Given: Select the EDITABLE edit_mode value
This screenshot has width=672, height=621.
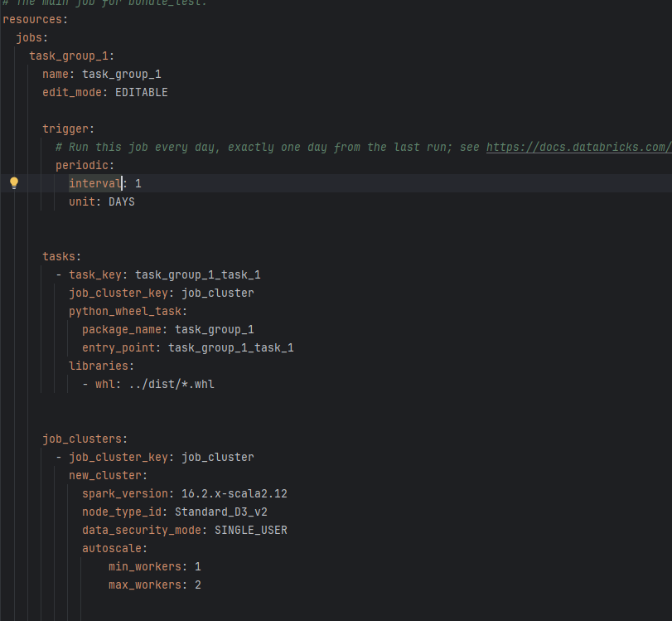Looking at the screenshot, I should pyautogui.click(x=141, y=92).
